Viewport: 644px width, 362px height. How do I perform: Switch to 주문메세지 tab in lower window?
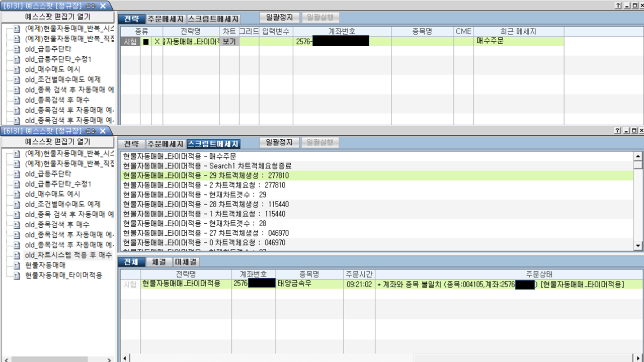[x=166, y=144]
